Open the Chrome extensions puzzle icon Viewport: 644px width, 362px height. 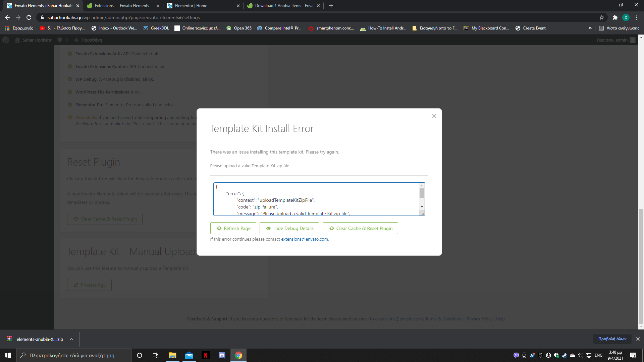(615, 17)
